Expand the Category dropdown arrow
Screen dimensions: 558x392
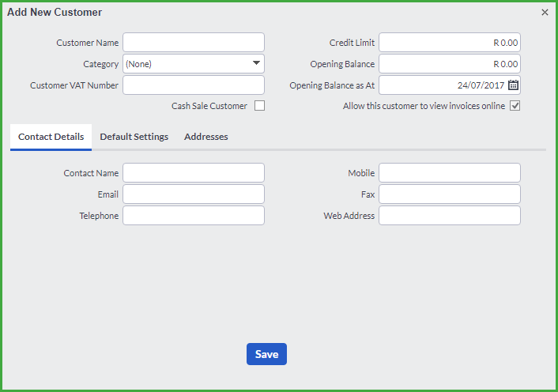256,63
